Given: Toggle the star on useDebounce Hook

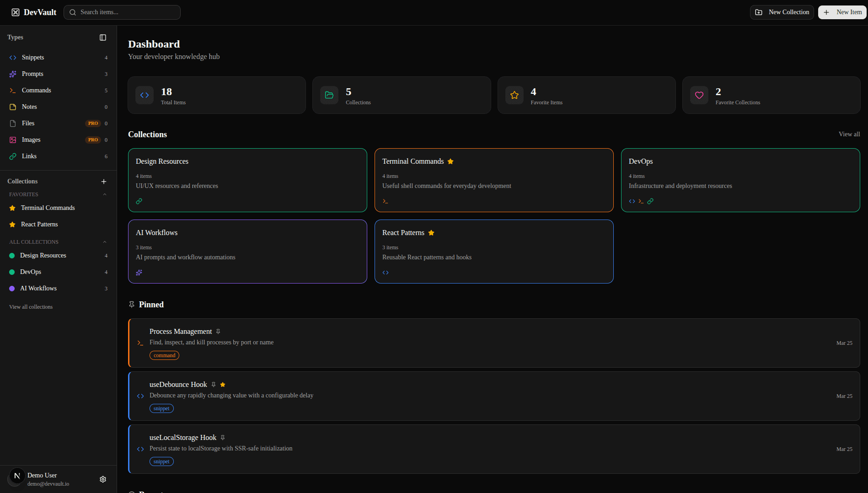Looking at the screenshot, I should [223, 385].
